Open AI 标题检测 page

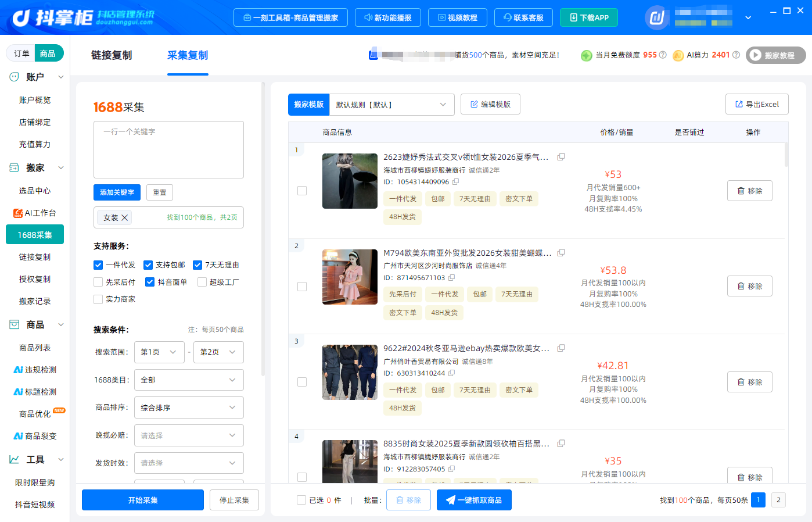click(35, 392)
